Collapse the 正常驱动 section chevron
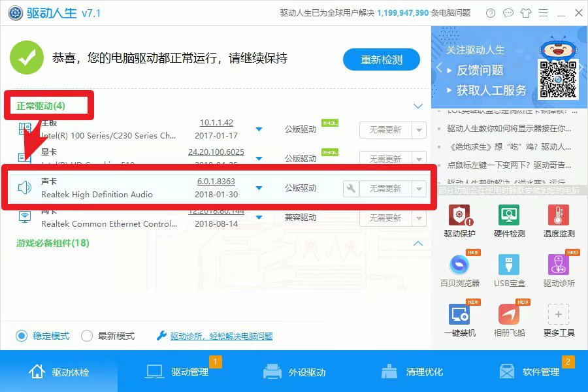Image resolution: width=588 pixels, height=392 pixels. [x=417, y=106]
